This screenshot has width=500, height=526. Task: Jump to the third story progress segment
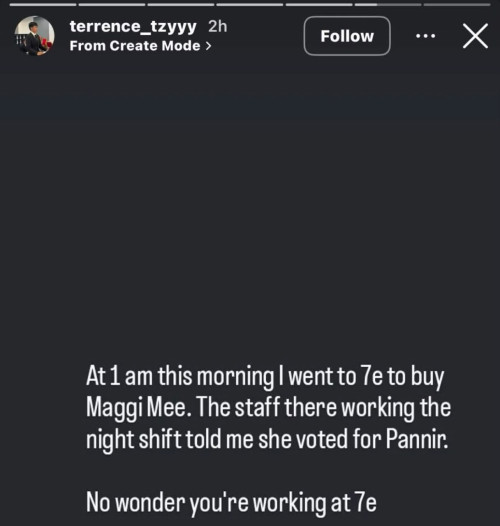point(181,5)
